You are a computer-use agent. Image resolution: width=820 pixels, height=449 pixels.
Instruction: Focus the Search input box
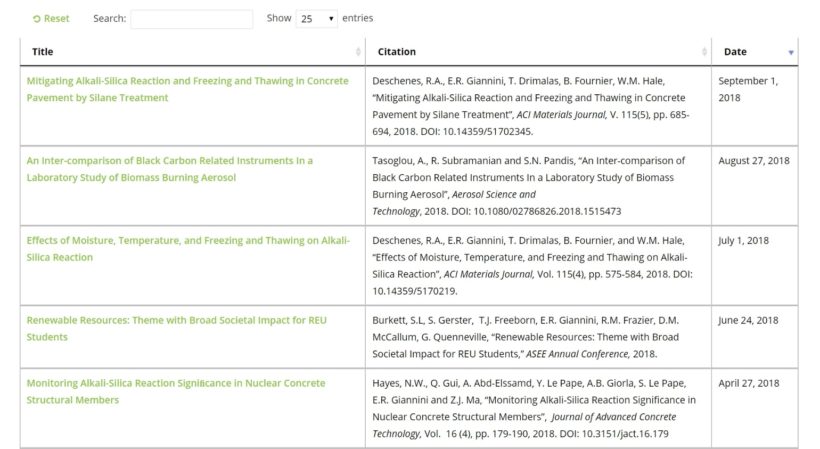pos(191,19)
